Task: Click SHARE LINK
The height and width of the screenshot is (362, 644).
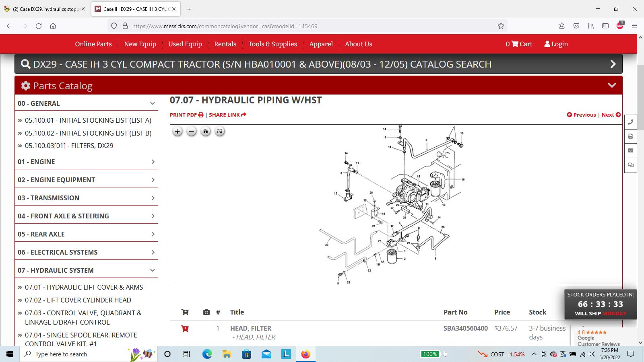Action: (227, 115)
